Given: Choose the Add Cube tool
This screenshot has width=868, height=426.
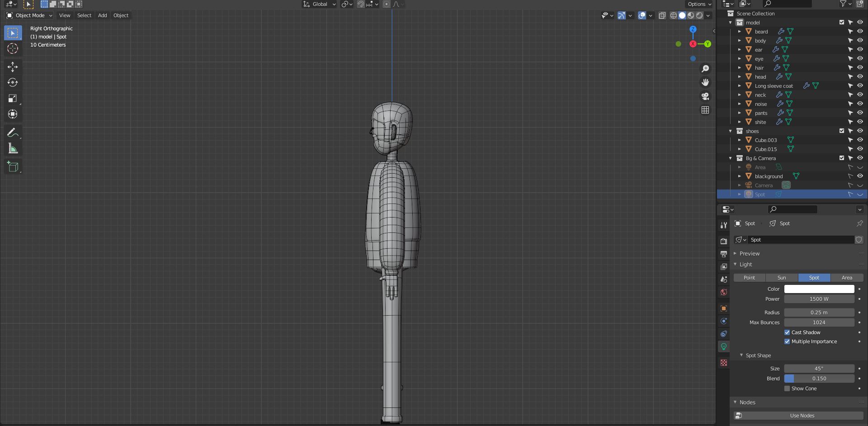Looking at the screenshot, I should click(13, 166).
